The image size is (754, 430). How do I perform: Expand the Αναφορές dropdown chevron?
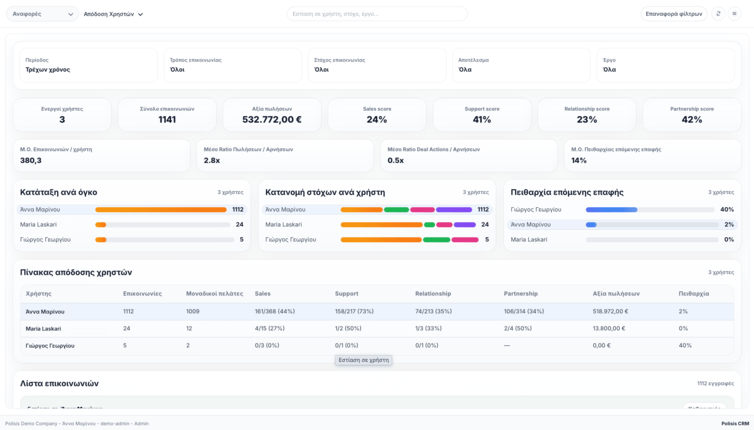point(71,14)
